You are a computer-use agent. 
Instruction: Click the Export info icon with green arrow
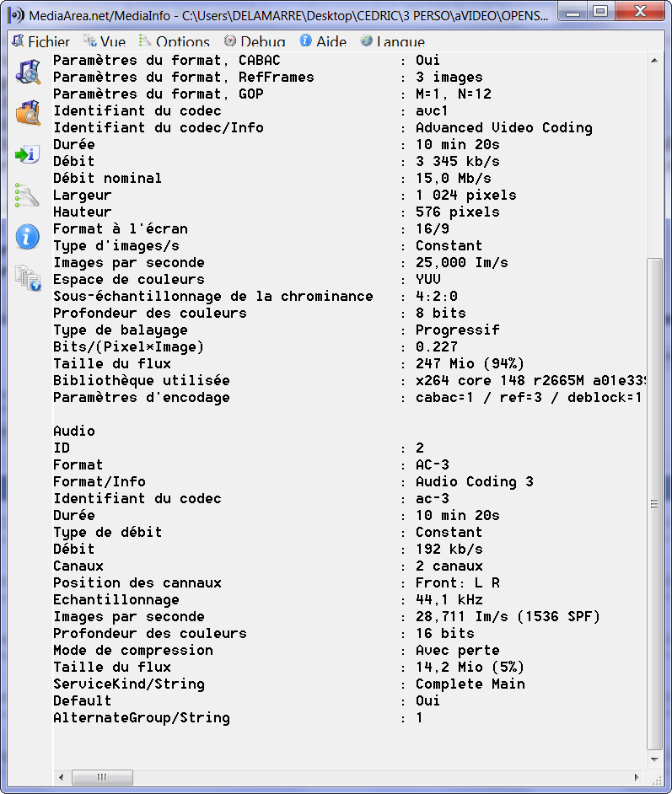pyautogui.click(x=28, y=154)
